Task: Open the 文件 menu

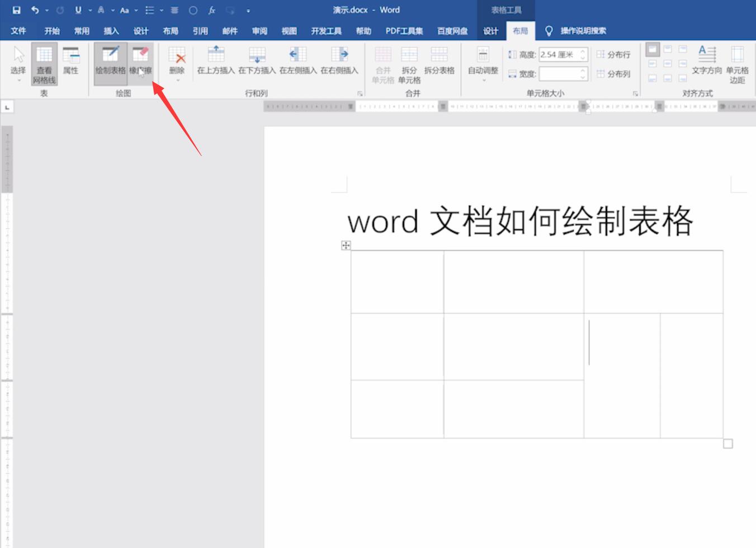Action: tap(18, 31)
